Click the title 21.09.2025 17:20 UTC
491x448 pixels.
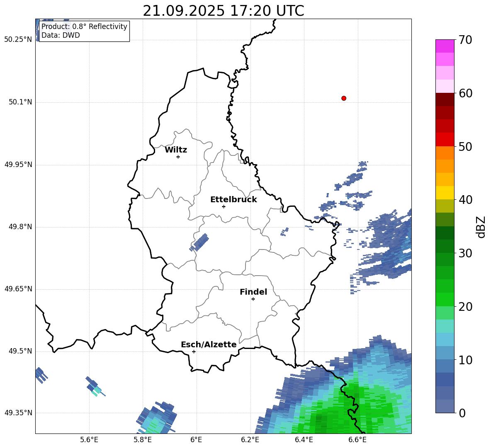223,11
